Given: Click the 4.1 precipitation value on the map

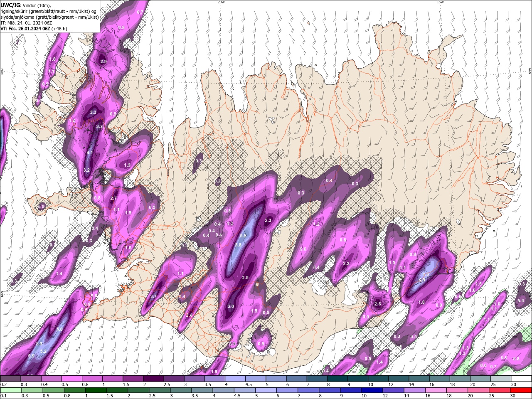Looking at the screenshot, I should (90, 153).
